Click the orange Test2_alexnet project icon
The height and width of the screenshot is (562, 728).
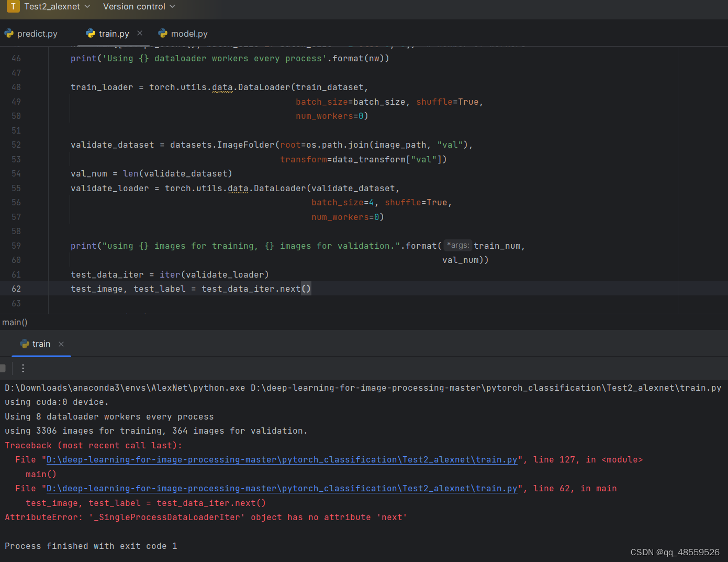coord(13,7)
